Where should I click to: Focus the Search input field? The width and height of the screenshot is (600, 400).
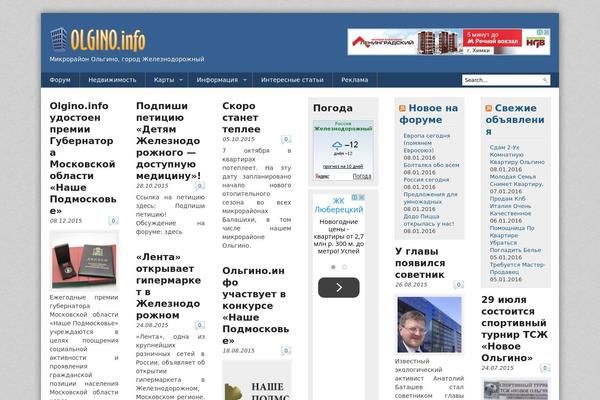(505, 80)
